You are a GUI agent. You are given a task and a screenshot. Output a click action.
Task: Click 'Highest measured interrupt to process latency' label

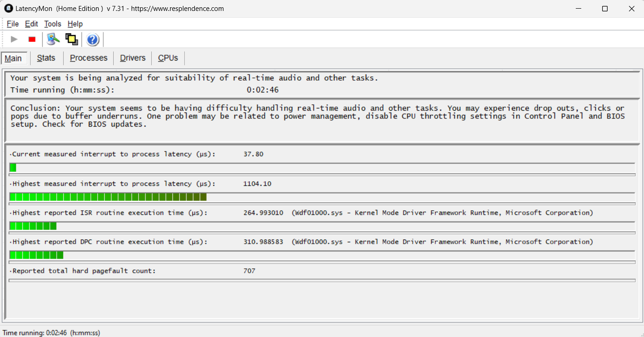coord(114,184)
